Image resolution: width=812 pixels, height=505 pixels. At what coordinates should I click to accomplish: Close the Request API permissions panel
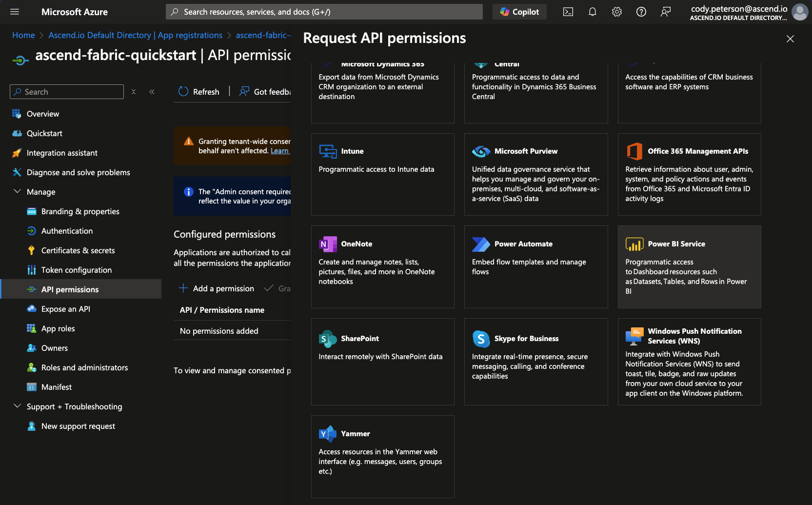790,39
